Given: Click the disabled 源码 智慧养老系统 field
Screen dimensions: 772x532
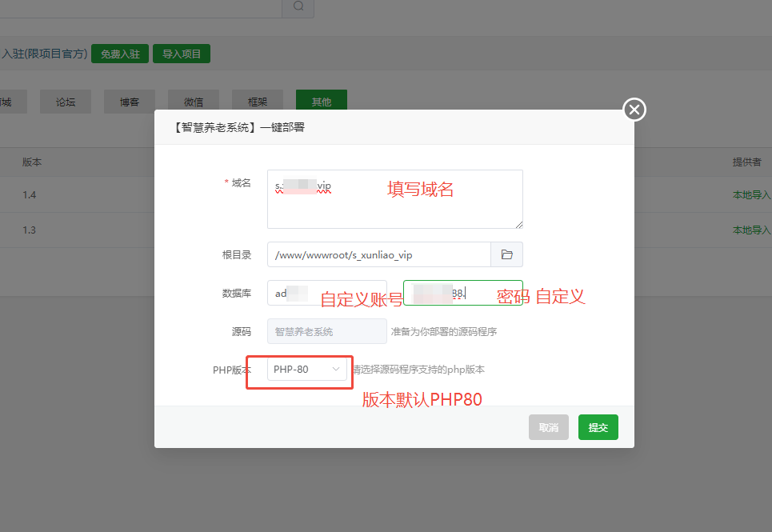Looking at the screenshot, I should pos(326,331).
